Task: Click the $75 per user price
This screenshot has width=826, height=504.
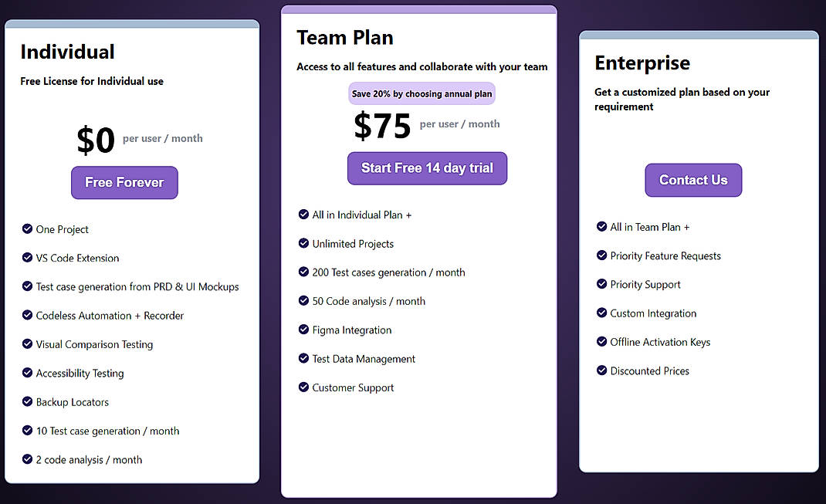Action: coord(382,126)
